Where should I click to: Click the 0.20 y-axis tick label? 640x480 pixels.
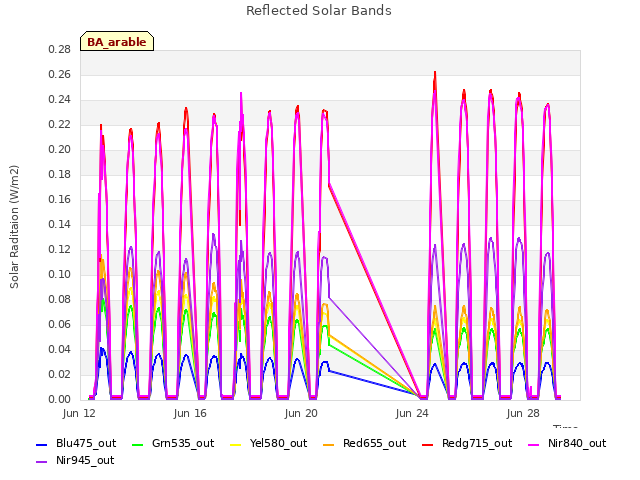point(60,149)
